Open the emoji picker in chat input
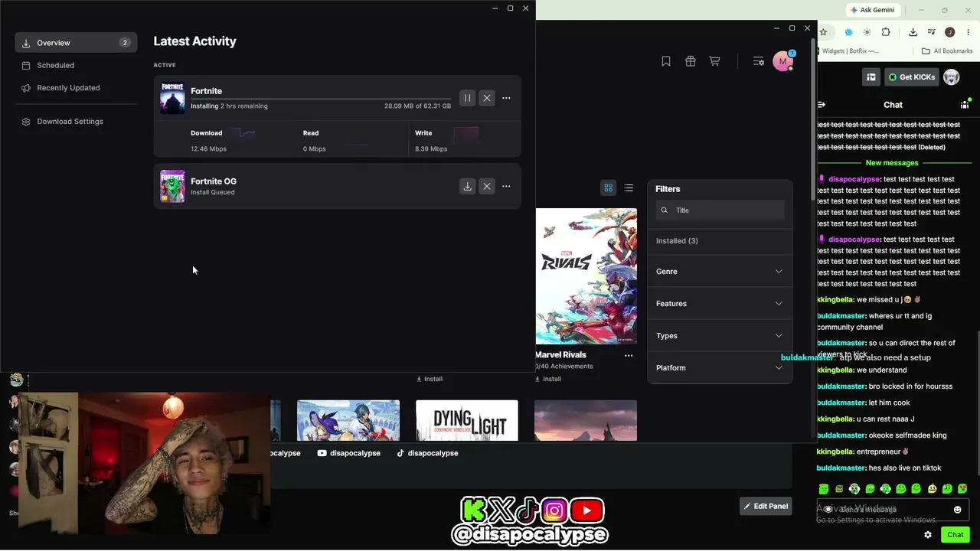The image size is (980, 551). click(x=957, y=510)
